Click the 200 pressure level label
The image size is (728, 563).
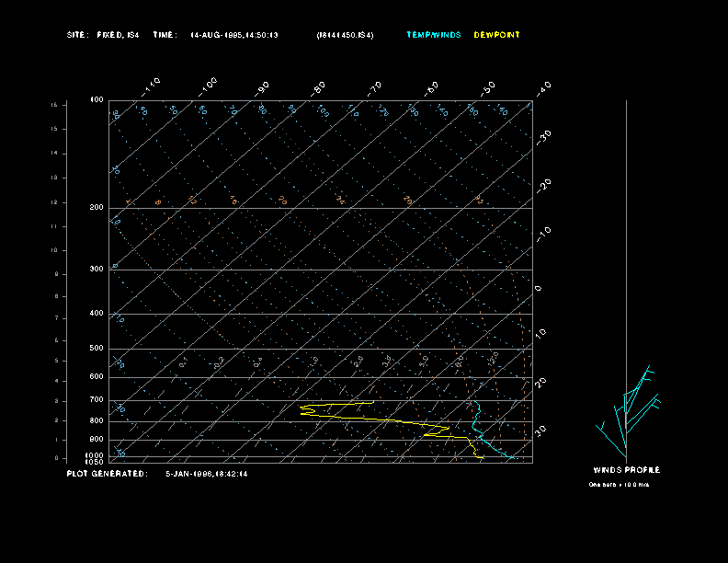click(97, 208)
